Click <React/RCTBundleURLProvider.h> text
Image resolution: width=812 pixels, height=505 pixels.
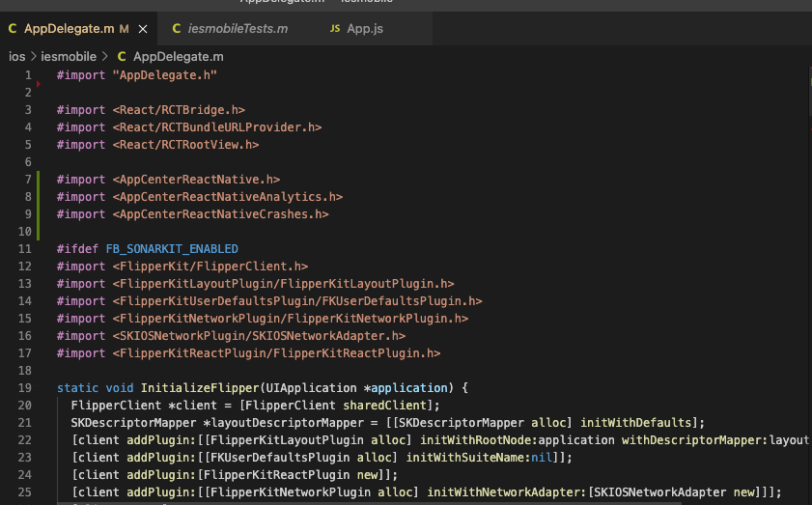[x=217, y=127]
